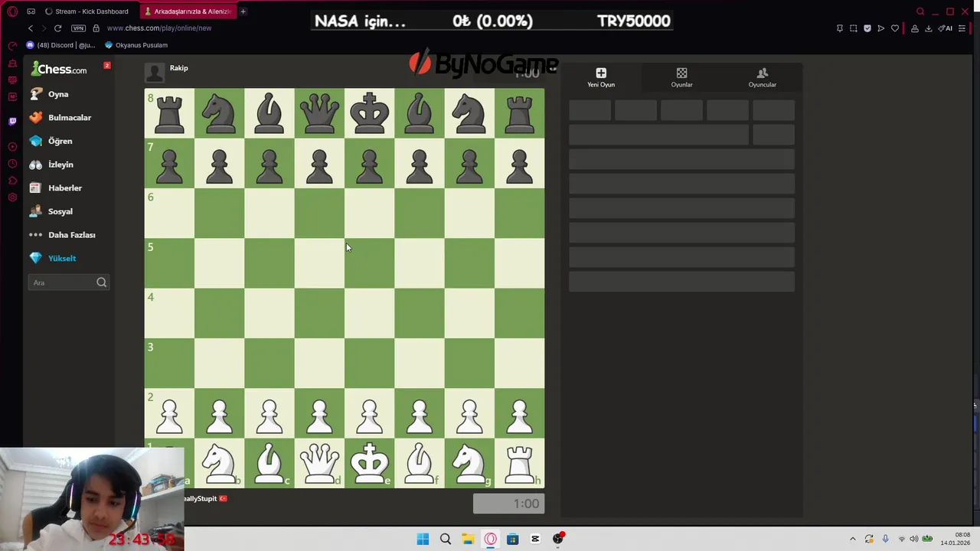
Task: Open the Öğren learn section
Action: coord(51,141)
